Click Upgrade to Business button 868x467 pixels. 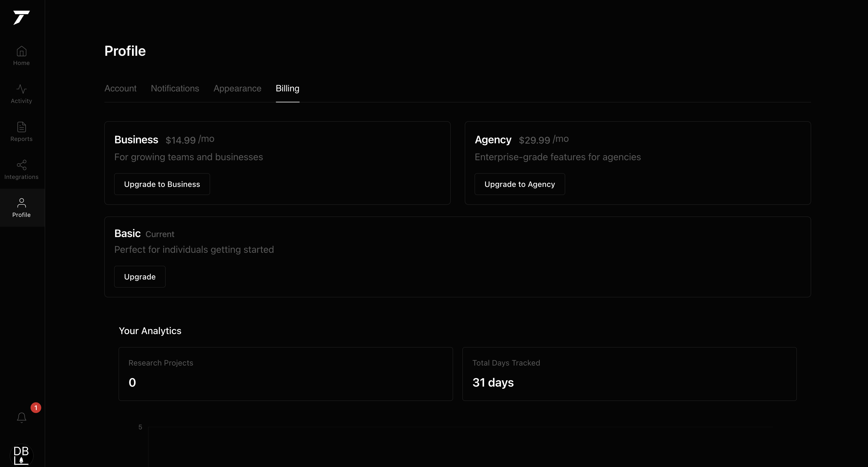(x=162, y=184)
